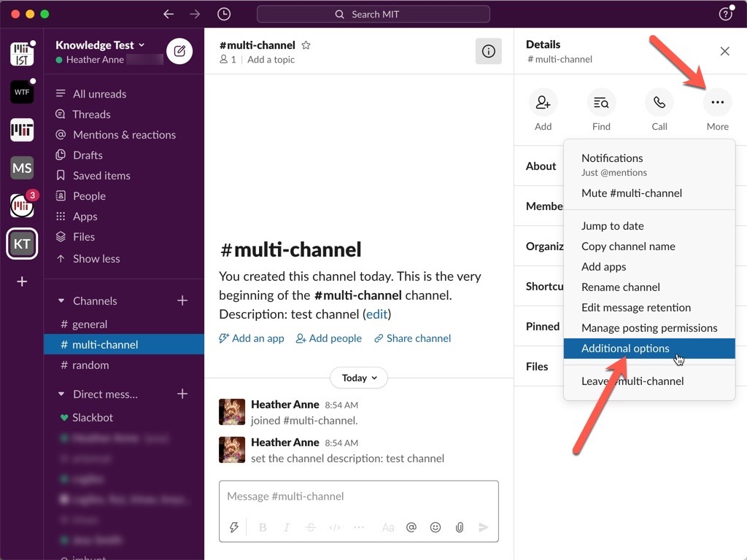Screen dimensions: 747x560
Task: Add a channel with Channels plus
Action: coord(182,300)
